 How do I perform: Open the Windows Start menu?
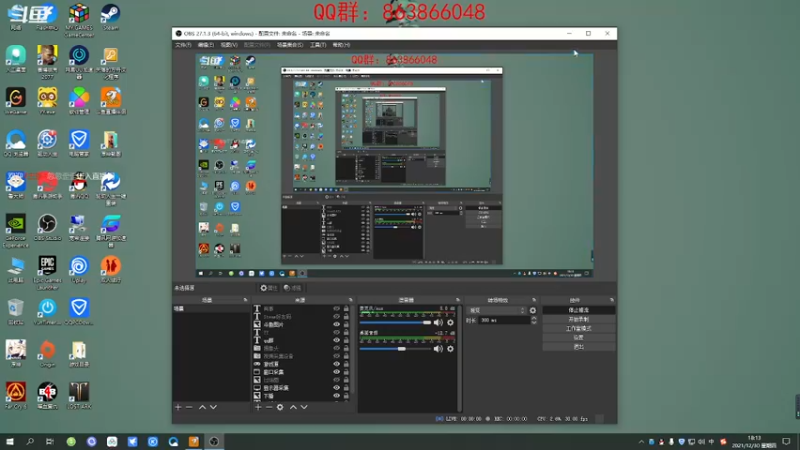point(10,441)
